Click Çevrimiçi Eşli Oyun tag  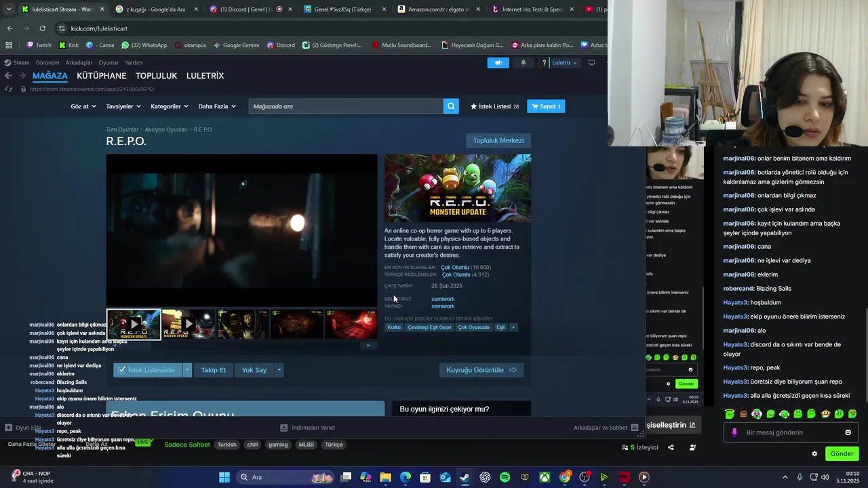click(429, 327)
